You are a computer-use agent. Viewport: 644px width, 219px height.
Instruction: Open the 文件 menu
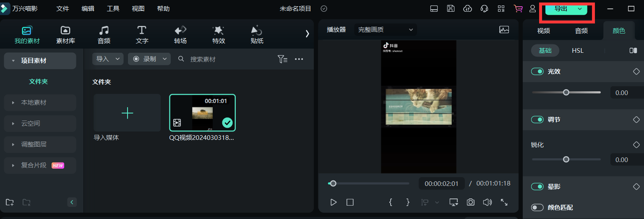pyautogui.click(x=63, y=9)
